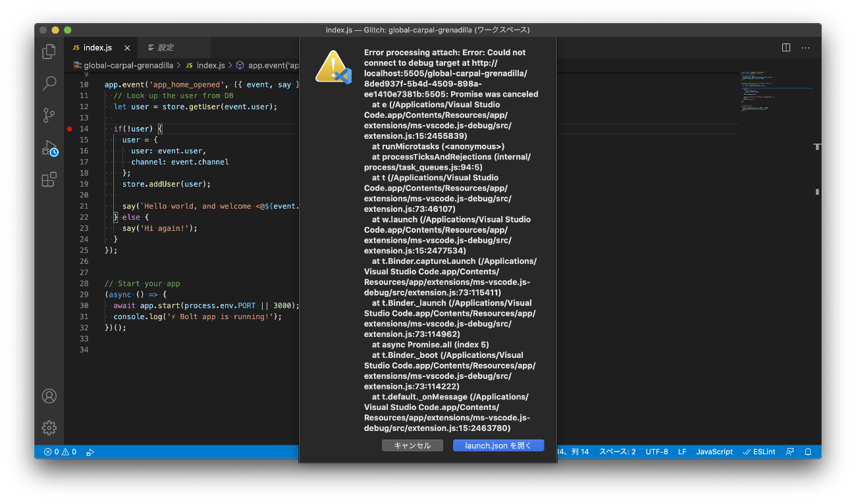The image size is (856, 504).
Task: Change the UTF-8 encoding in status bar
Action: (x=656, y=452)
